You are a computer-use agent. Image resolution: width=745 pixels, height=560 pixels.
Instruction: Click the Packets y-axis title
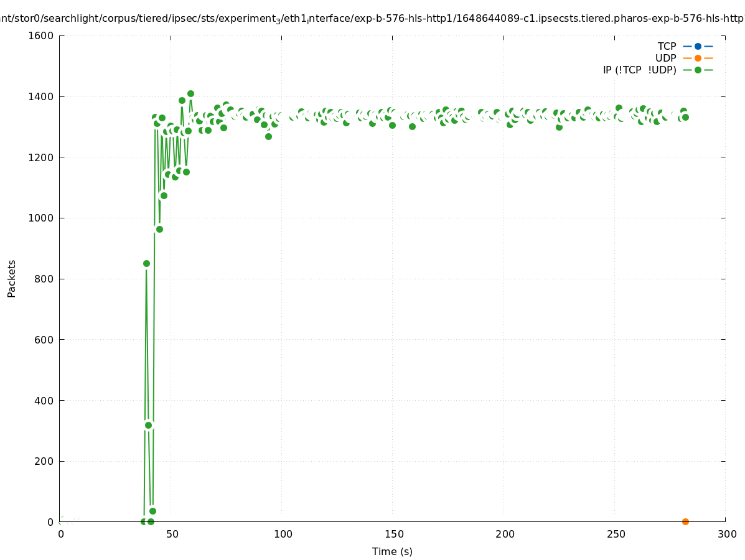[11, 278]
